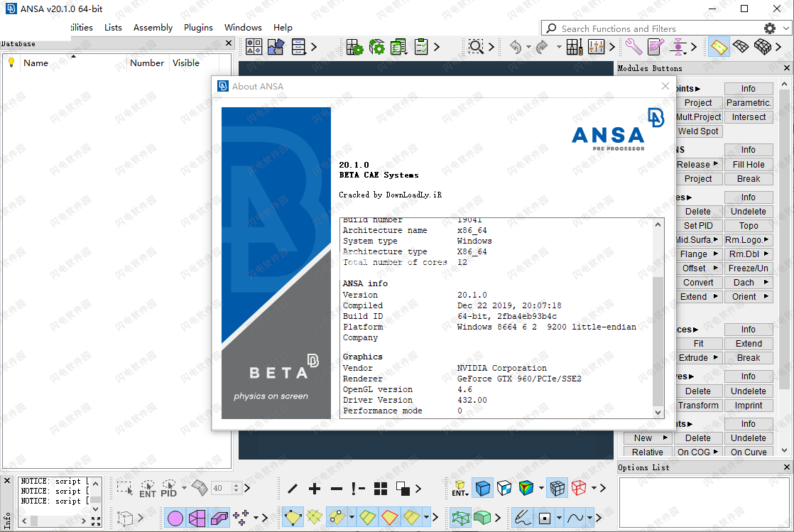Toggle the solid blue cube shading mode
794x532 pixels.
[x=482, y=488]
